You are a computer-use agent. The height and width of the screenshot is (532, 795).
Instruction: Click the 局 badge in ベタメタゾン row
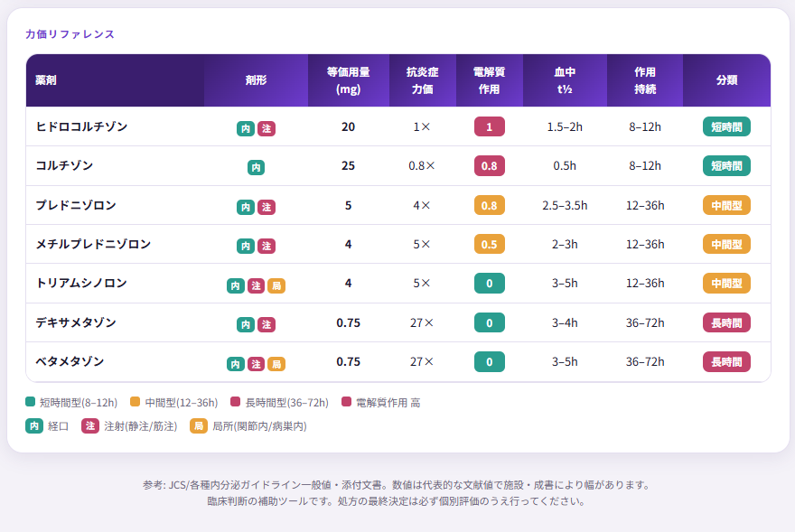coord(276,364)
